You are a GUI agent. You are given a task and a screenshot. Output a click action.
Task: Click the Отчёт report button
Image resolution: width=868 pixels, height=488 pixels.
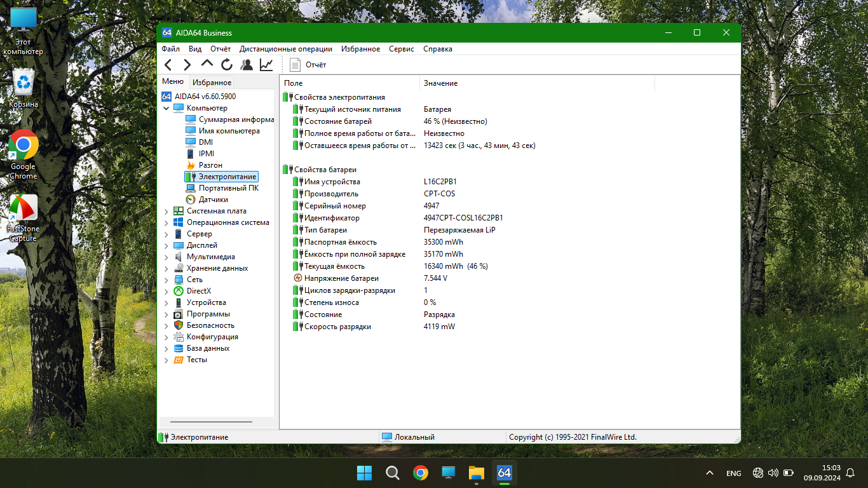point(308,65)
